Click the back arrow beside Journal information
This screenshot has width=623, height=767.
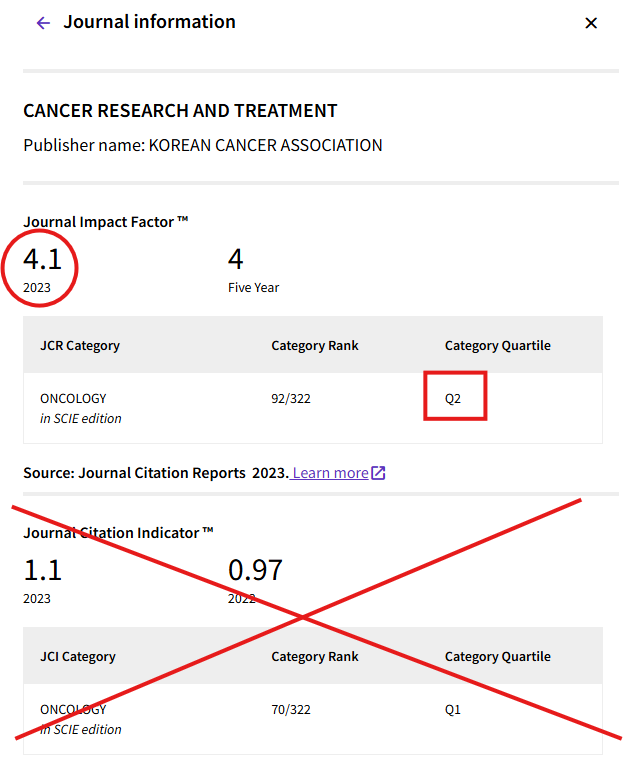tap(42, 23)
